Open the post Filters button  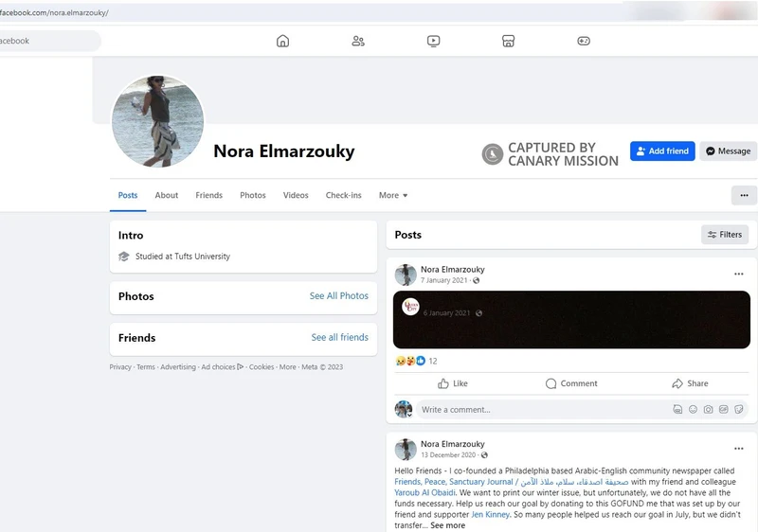(725, 235)
